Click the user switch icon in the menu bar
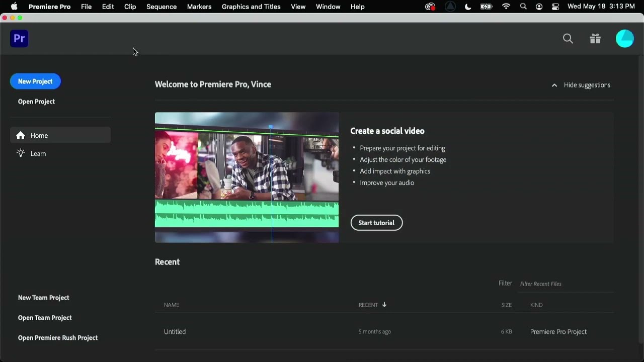 [539, 7]
